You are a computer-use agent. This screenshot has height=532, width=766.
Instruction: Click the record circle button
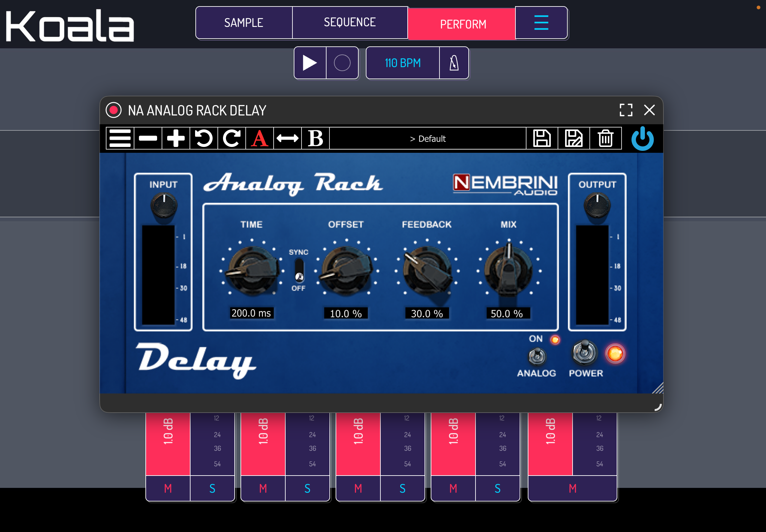[342, 63]
